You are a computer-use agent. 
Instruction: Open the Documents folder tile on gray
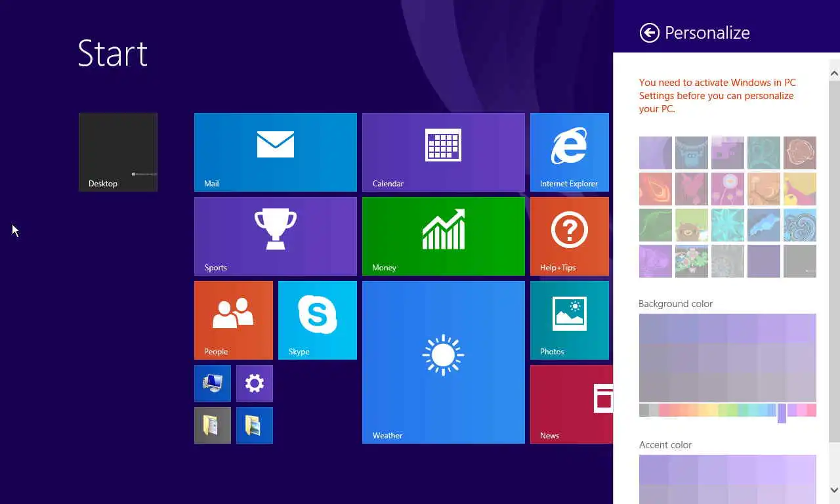point(213,425)
